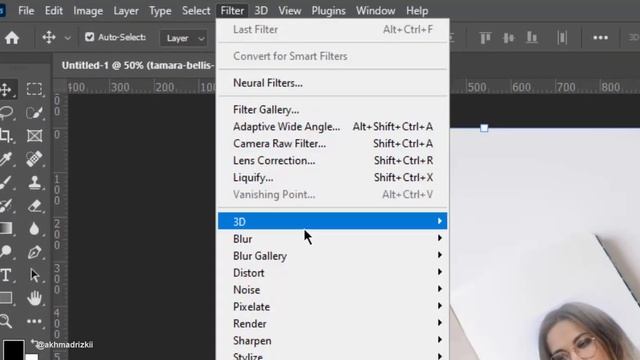Select the Lasso tool
This screenshot has width=640, height=360.
pos(7,112)
